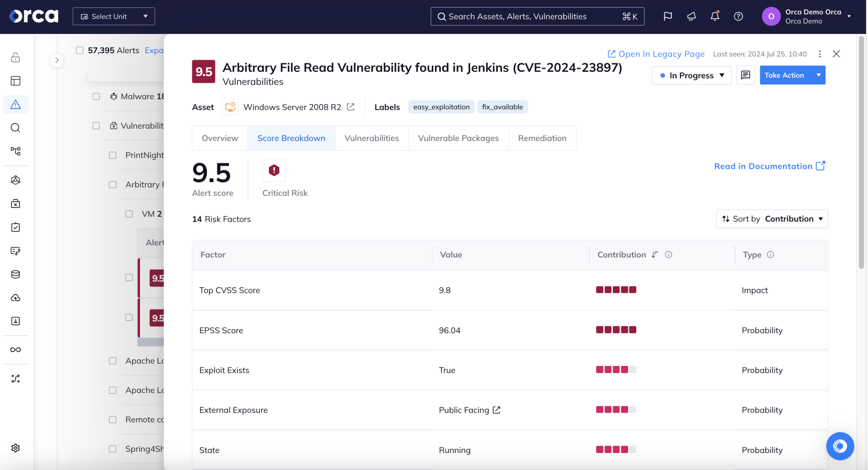This screenshot has width=868, height=470.
Task: Open the Sort by Contribution dropdown
Action: coord(772,219)
